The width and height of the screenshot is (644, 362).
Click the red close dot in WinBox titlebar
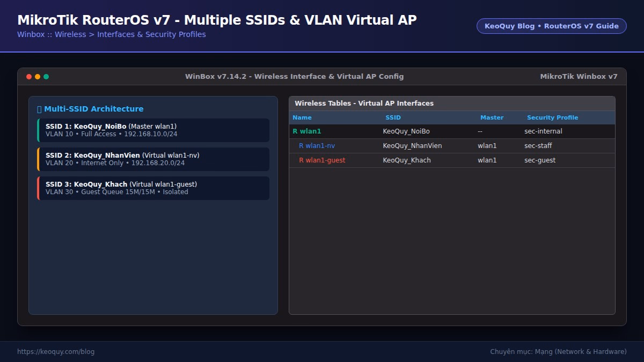(x=29, y=77)
